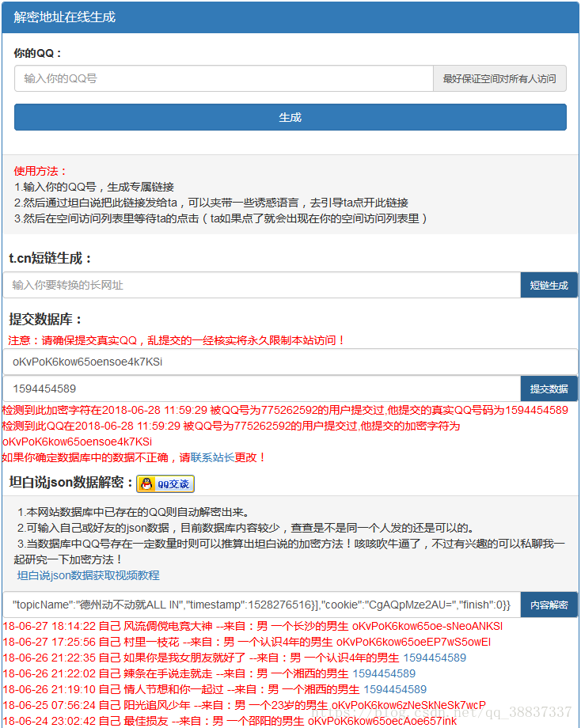The height and width of the screenshot is (728, 581).
Task: Open the 联系站长 link
Action: [x=212, y=457]
